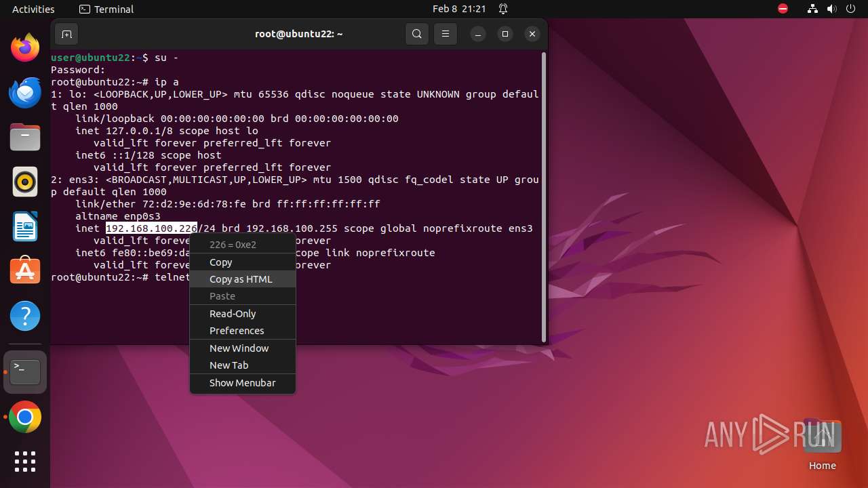Click the terminal vertical scrollbar
Image resolution: width=868 pixels, height=488 pixels.
point(543,197)
